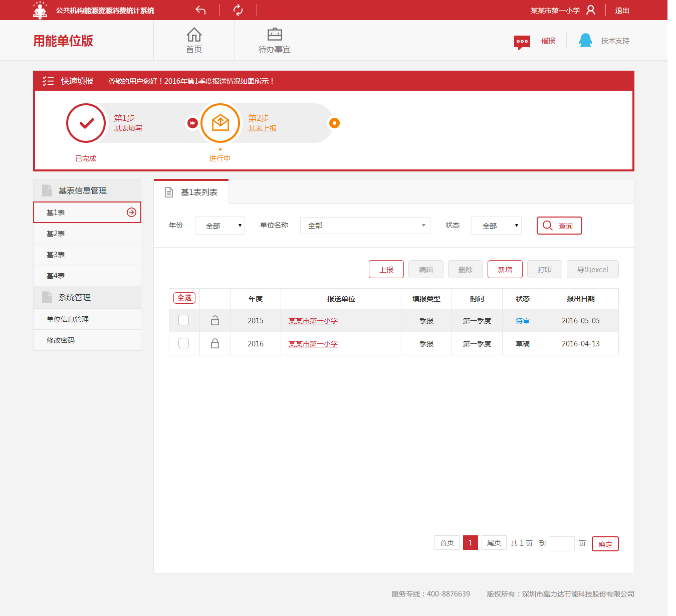Check the checkbox for the 2015 record
676x616 pixels.
(x=184, y=320)
